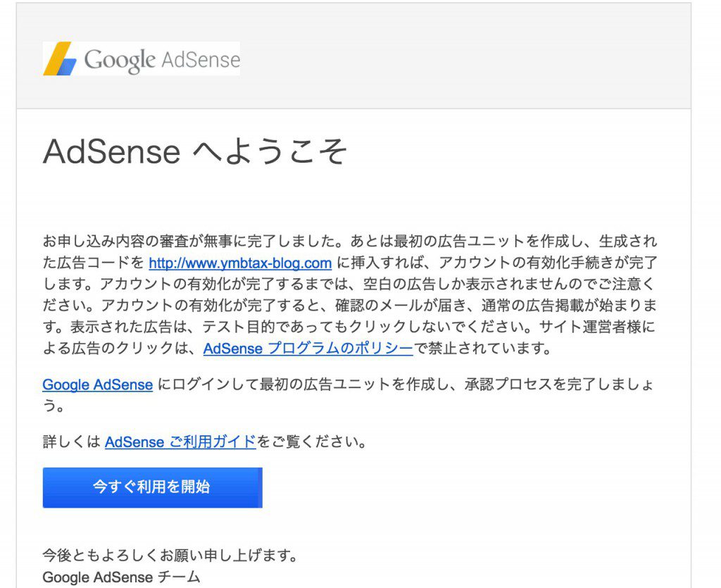Click the blue 今すぐ利用を開始 button

click(152, 487)
